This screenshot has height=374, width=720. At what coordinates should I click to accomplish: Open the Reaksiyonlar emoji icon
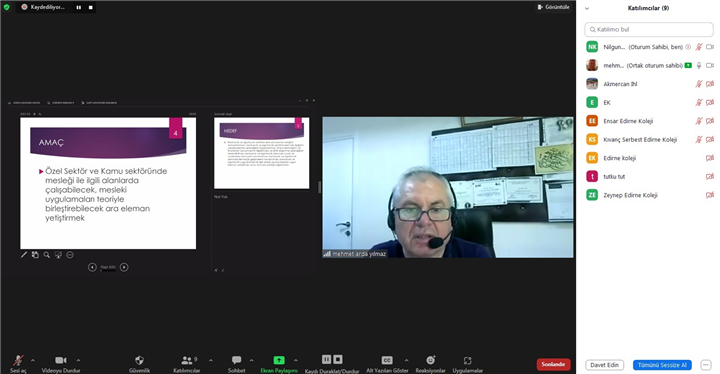click(x=430, y=360)
